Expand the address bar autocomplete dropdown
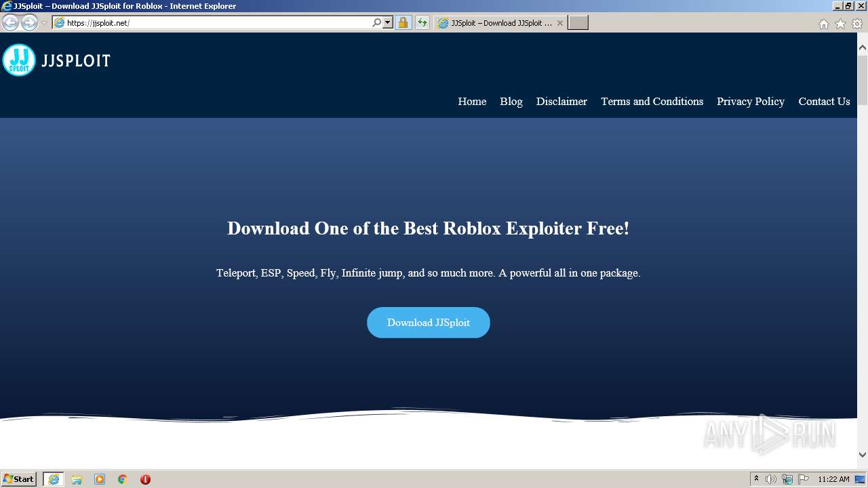This screenshot has width=868, height=488. 388,22
